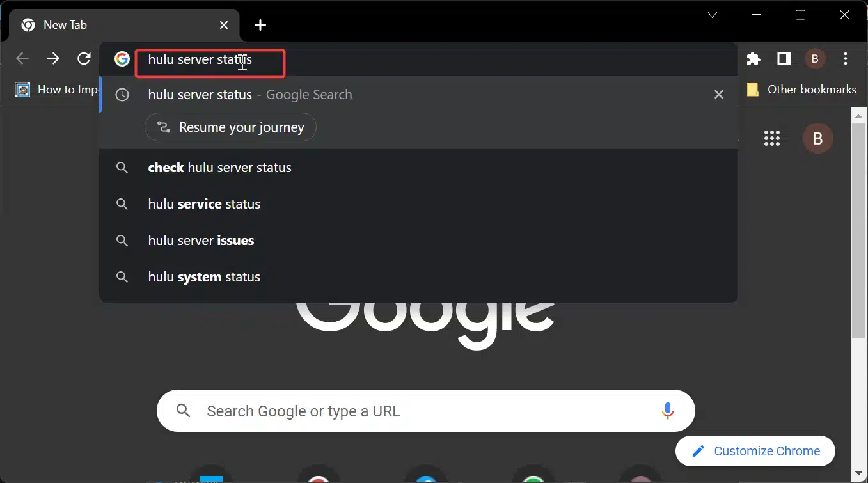
Task: Open the tab search dropdown chevron
Action: point(713,15)
